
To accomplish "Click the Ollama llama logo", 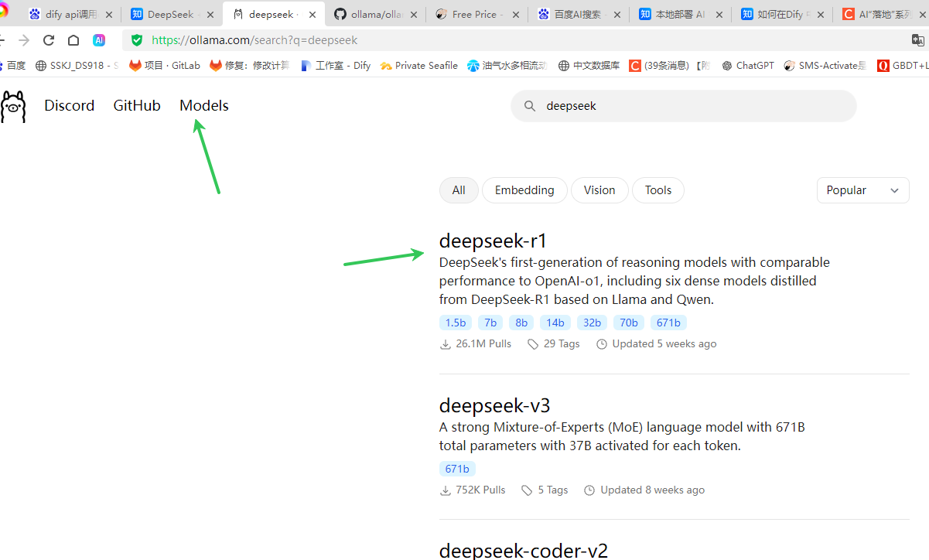I will coord(13,106).
